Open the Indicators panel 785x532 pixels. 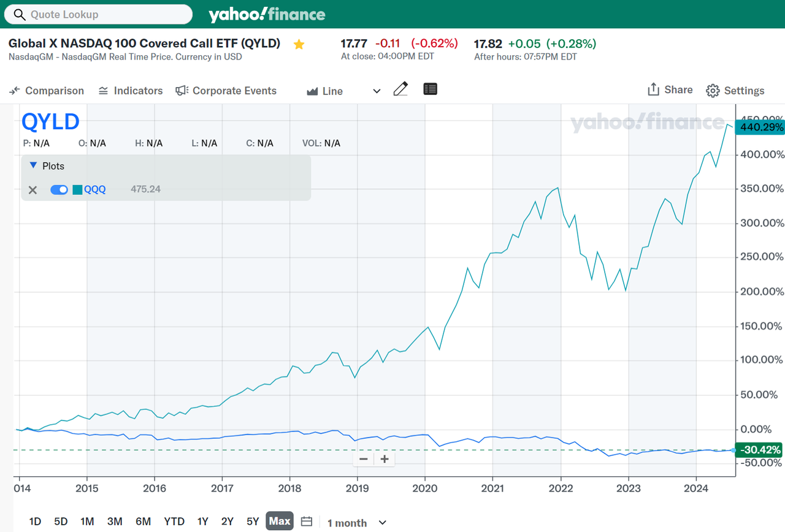pyautogui.click(x=130, y=90)
